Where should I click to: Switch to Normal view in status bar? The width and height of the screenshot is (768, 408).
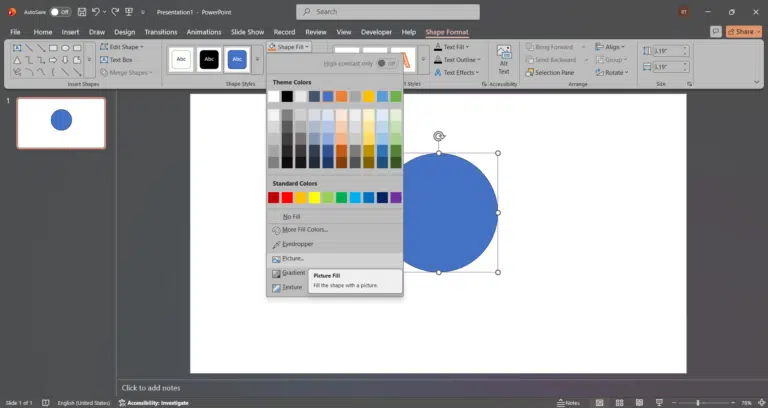click(x=600, y=403)
